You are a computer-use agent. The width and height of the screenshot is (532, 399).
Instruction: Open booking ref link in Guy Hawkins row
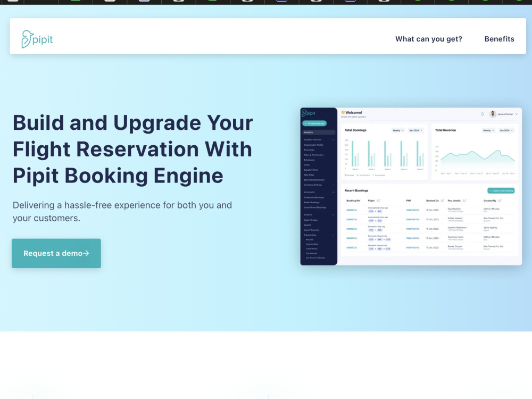352,210
